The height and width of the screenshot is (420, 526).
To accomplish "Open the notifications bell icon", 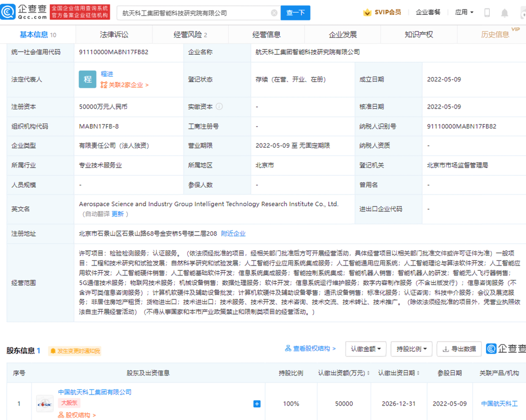I will coord(504,13).
